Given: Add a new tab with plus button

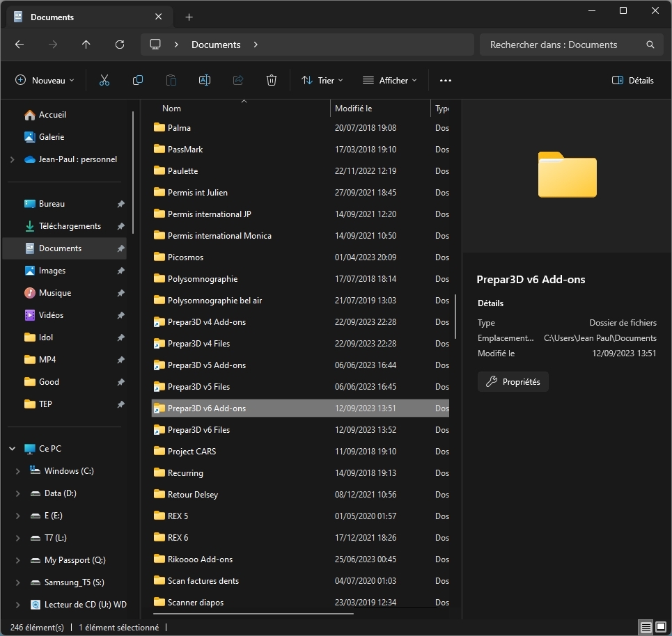Looking at the screenshot, I should [189, 17].
